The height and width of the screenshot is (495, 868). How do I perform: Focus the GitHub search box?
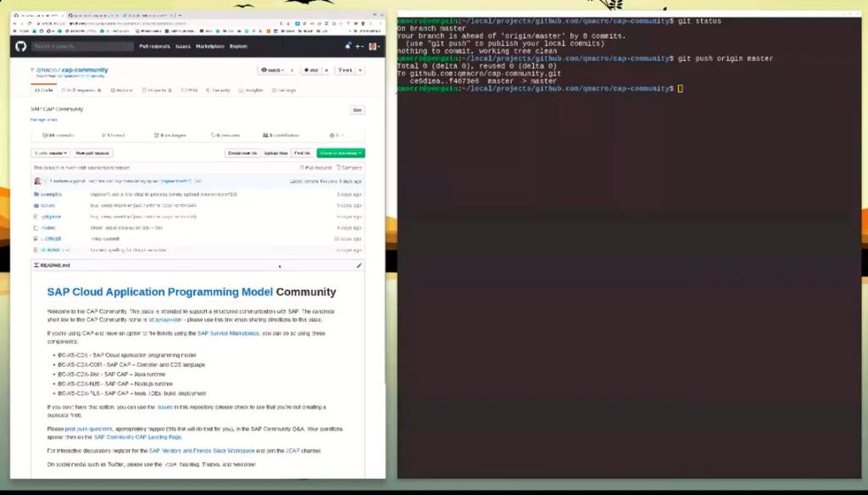(x=82, y=47)
